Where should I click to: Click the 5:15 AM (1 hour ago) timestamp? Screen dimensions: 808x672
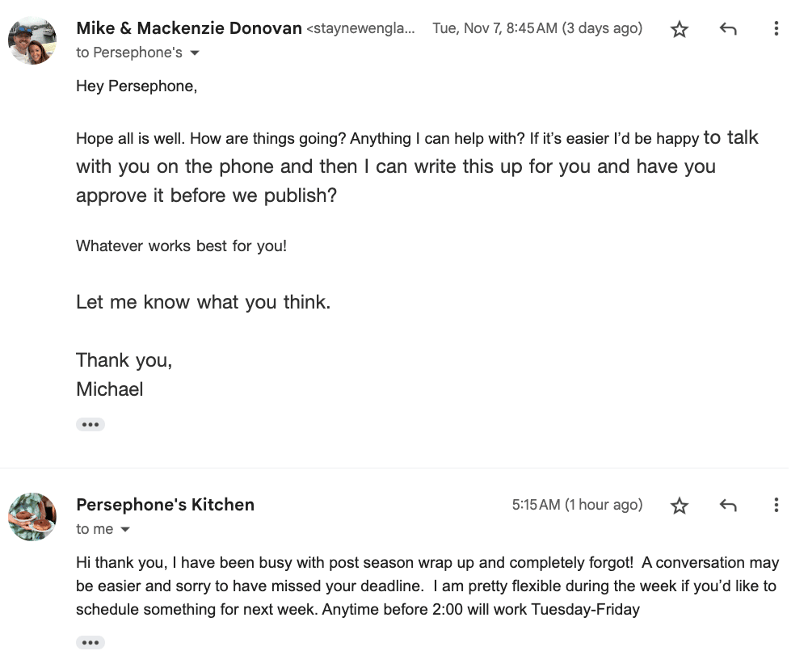pos(577,505)
